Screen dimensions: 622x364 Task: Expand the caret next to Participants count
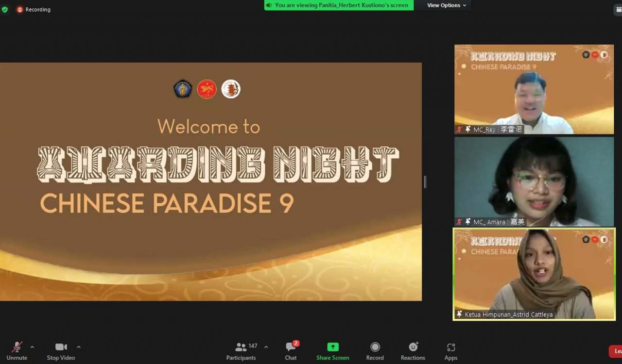click(x=266, y=347)
